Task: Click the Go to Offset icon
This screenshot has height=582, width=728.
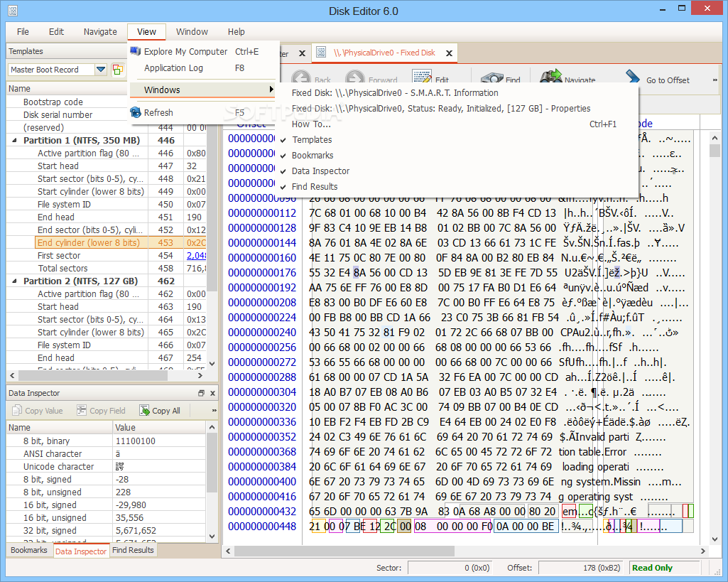Action: pos(633,77)
